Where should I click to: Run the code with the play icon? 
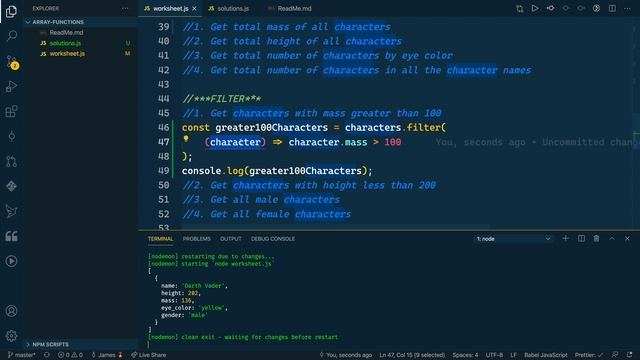pos(535,8)
